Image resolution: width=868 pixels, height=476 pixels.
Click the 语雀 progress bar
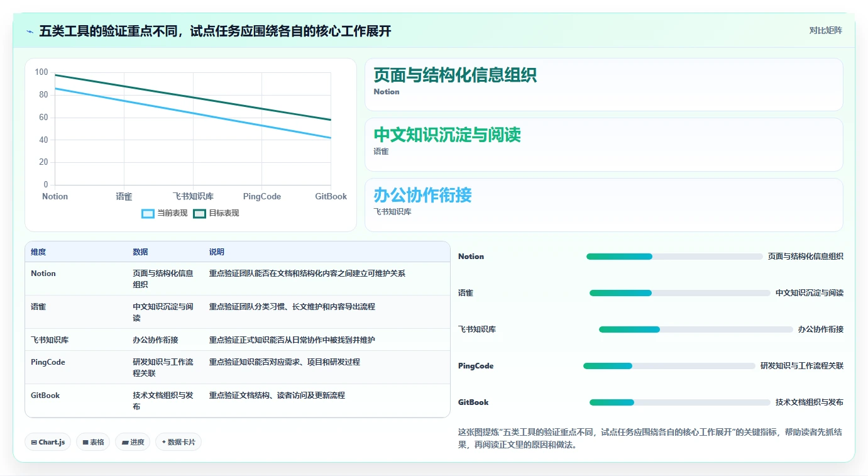click(x=680, y=293)
